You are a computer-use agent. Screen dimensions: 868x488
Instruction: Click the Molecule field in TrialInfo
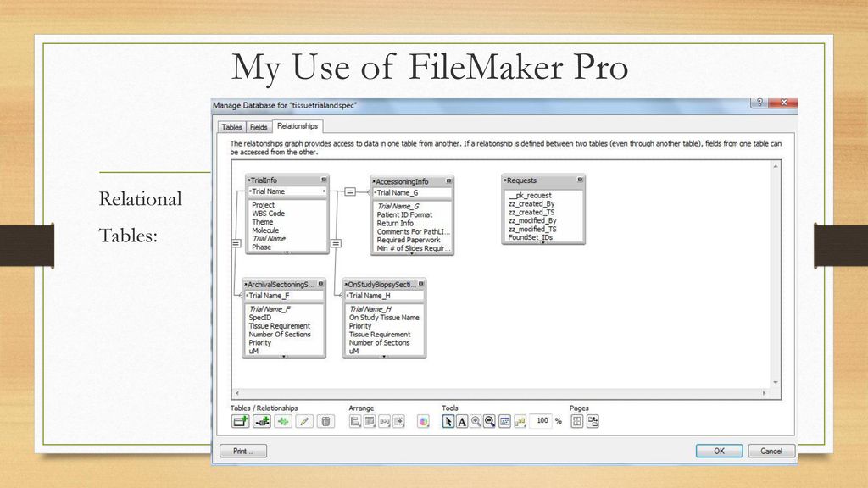(x=265, y=230)
